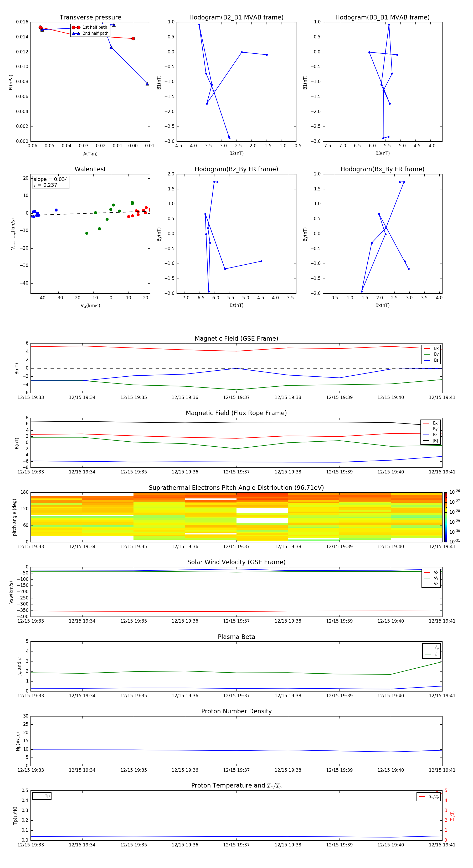Click the 'Bz' entry in GSE magnetic legend

pos(431,360)
